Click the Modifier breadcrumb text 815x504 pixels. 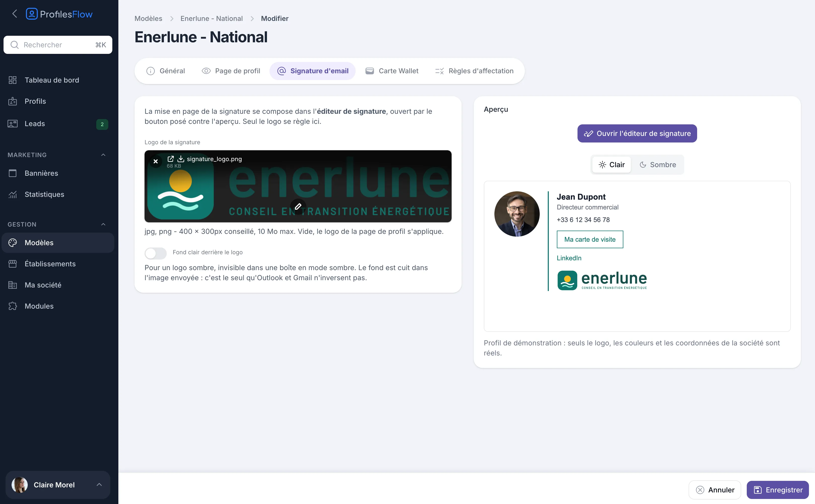275,19
